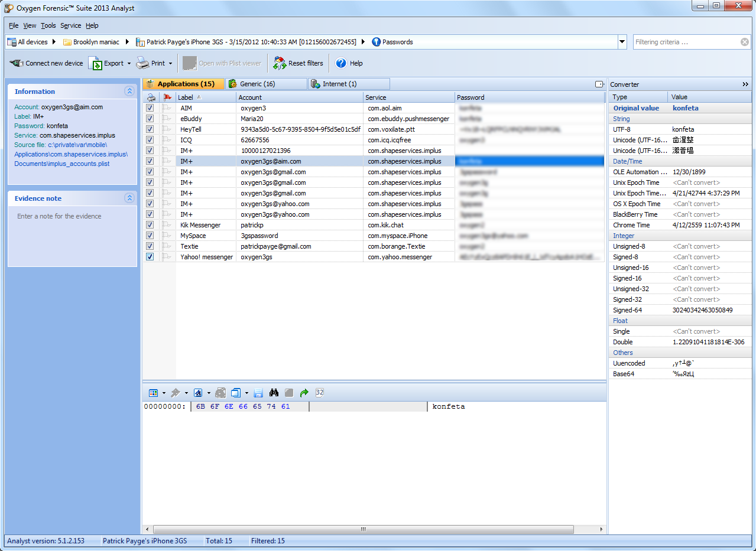Toggle the key evidence flag for ICQ row
The width and height of the screenshot is (756, 551).
(x=167, y=140)
